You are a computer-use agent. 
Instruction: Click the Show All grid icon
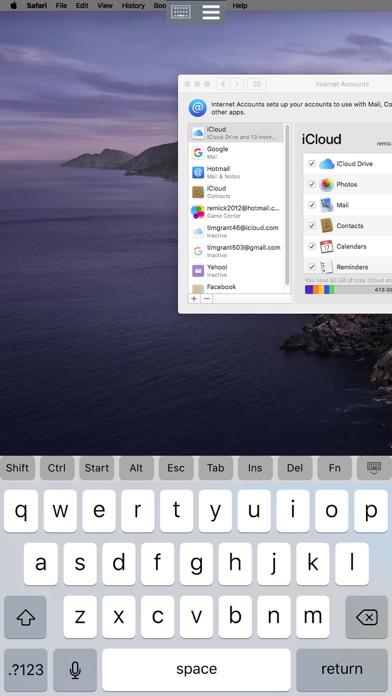click(257, 83)
